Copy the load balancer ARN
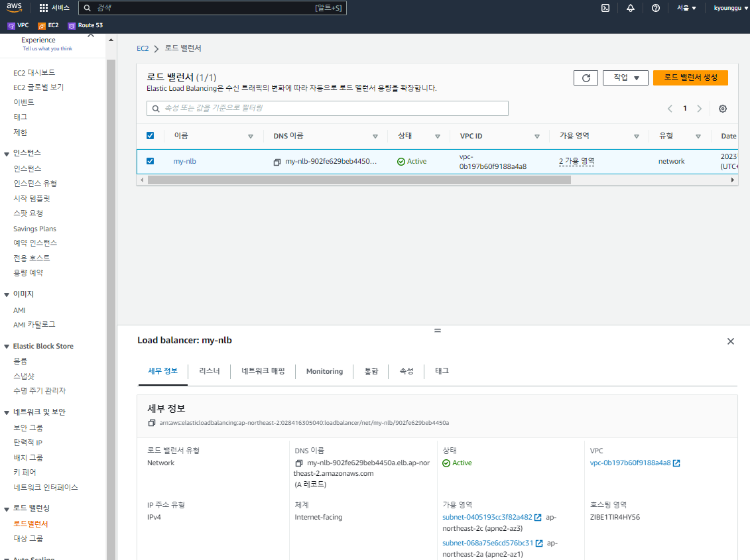This screenshot has height=560, width=750. (152, 423)
